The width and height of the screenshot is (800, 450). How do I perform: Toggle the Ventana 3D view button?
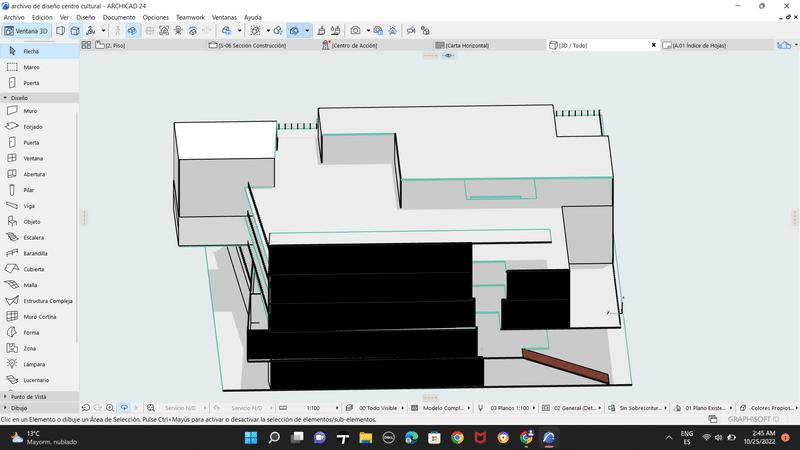26,31
